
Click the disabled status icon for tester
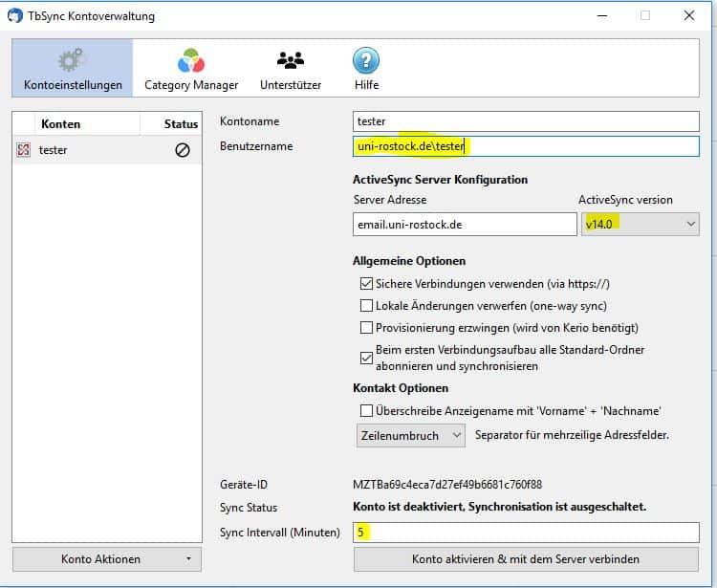182,150
